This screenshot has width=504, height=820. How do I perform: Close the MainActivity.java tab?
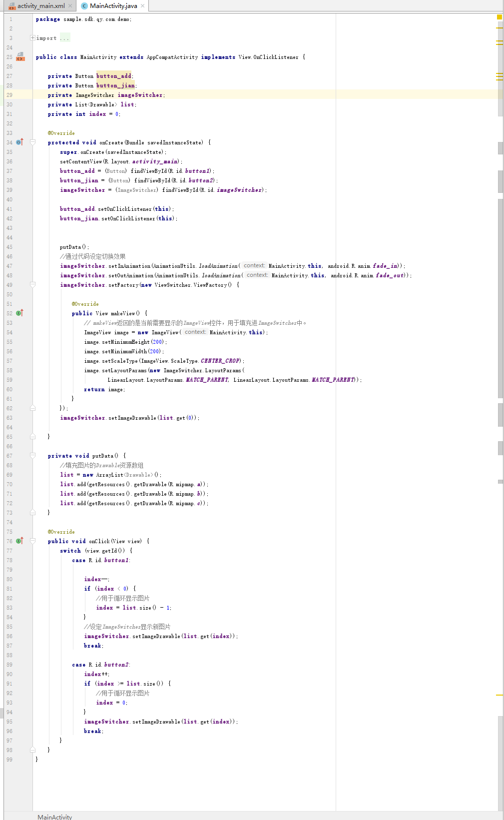(143, 6)
